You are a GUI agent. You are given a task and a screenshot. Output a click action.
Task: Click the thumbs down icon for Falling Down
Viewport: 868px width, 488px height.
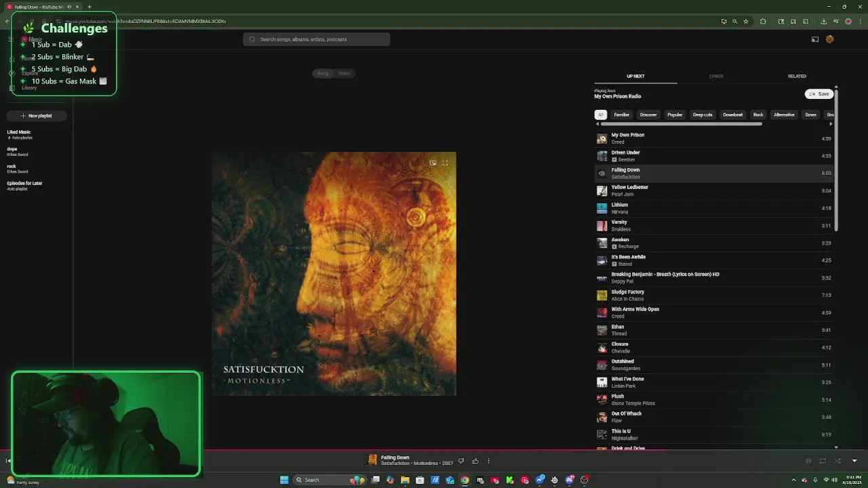tap(461, 461)
